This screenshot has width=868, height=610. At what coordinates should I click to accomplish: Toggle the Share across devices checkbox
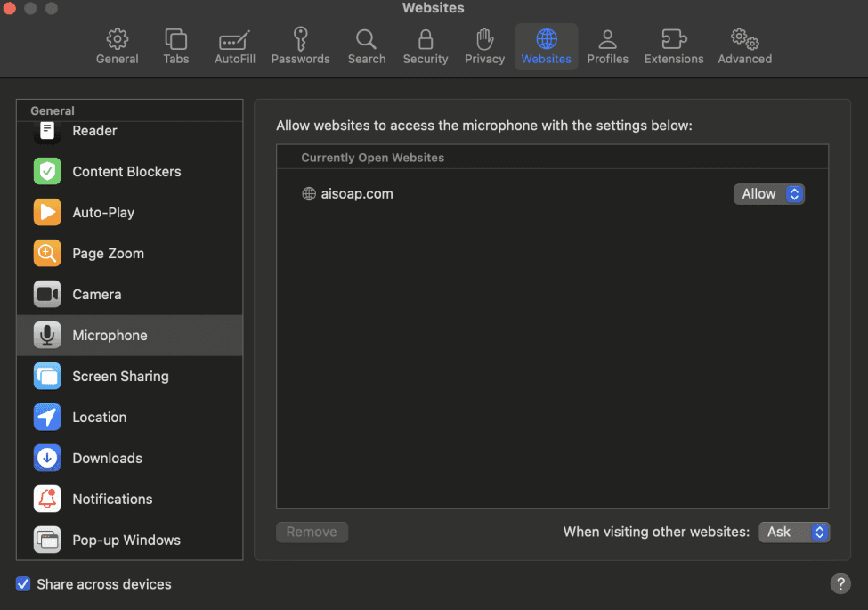pyautogui.click(x=23, y=584)
